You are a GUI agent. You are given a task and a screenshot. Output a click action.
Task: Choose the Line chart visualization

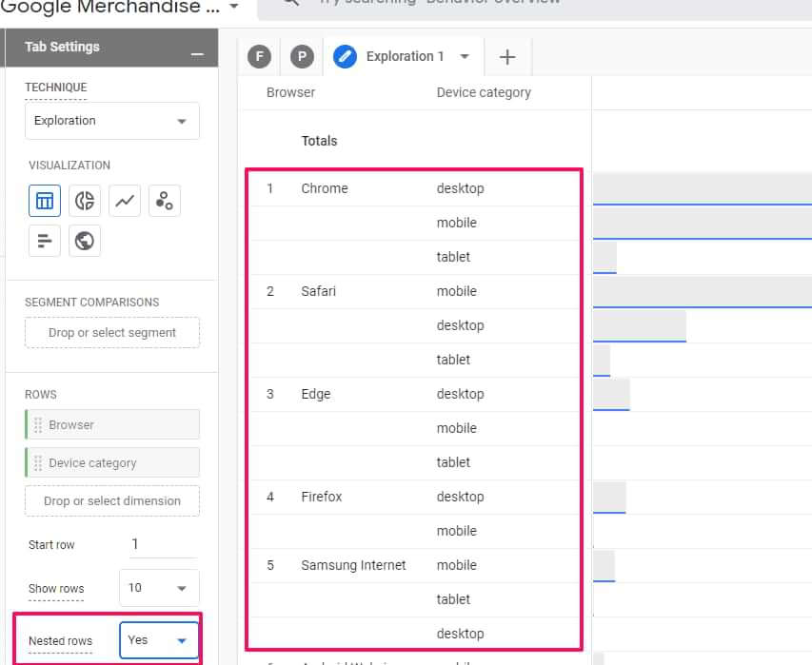(125, 201)
